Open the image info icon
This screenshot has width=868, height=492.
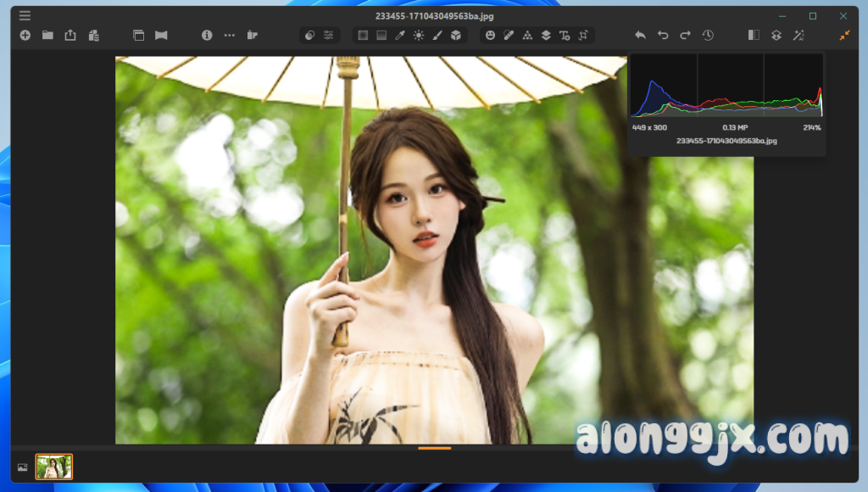coord(207,36)
